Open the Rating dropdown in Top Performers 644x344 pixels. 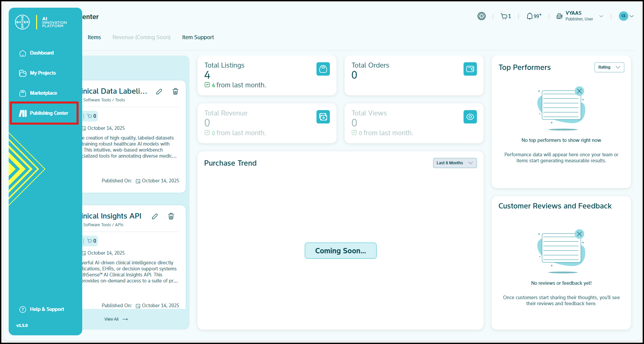click(x=609, y=67)
